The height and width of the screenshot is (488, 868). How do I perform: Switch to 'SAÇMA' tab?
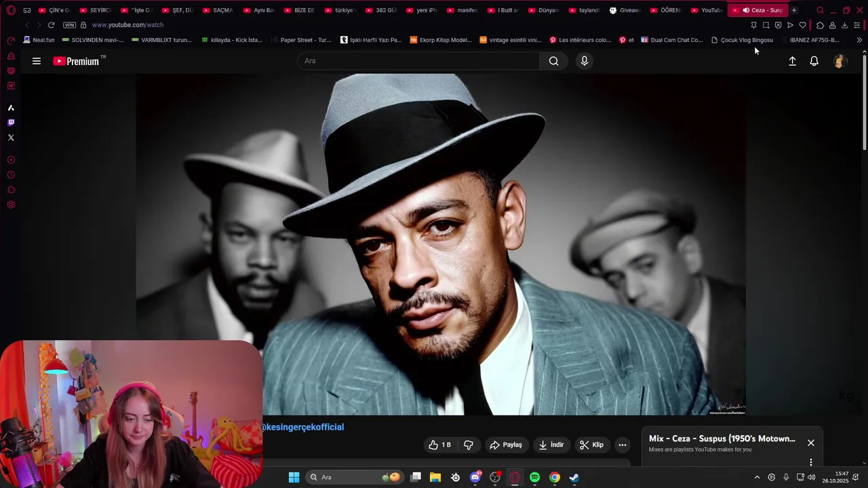tap(218, 10)
